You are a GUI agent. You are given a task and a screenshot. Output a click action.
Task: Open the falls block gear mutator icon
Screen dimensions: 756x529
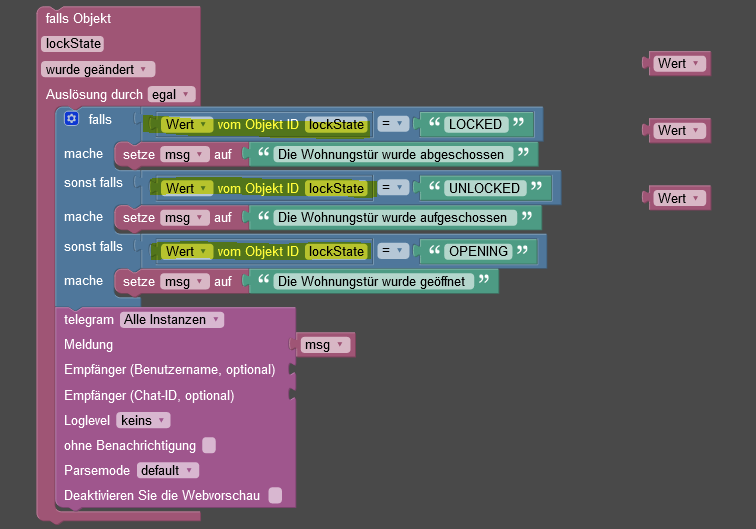71,118
